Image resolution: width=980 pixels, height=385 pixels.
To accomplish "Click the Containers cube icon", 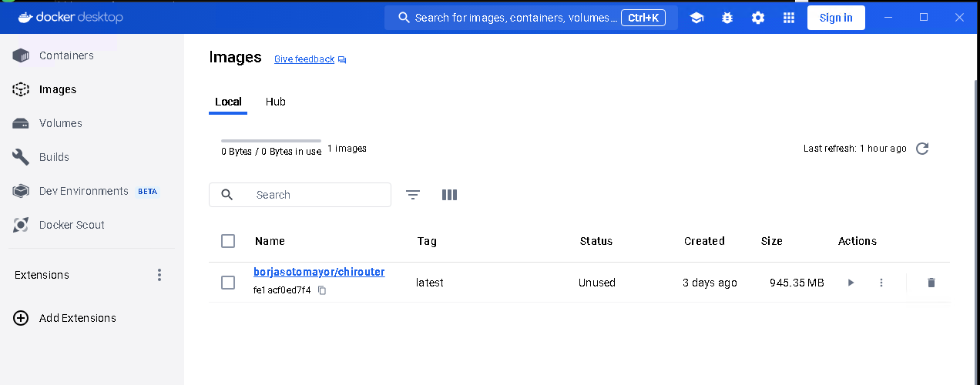I will [21, 55].
